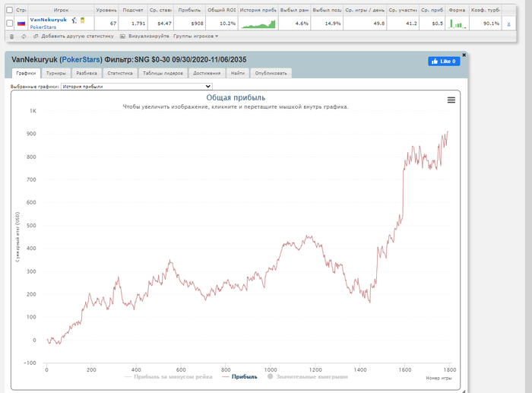532x393 pixels.
Task: Toggle Значительные выигрыши legend series
Action: 307,377
